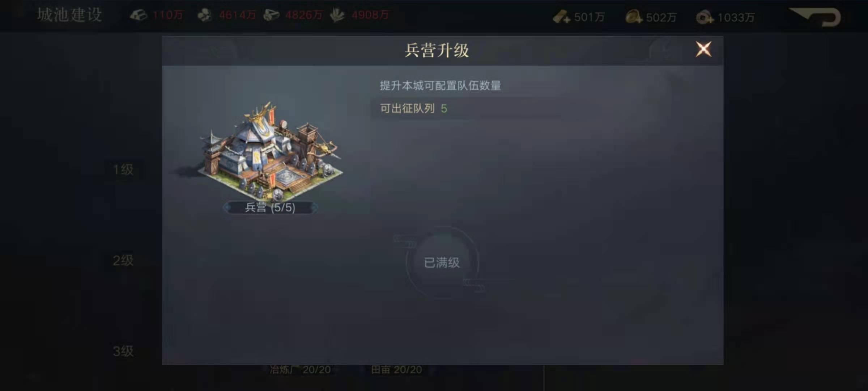
Task: Click the back arrow icon
Action: point(816,17)
